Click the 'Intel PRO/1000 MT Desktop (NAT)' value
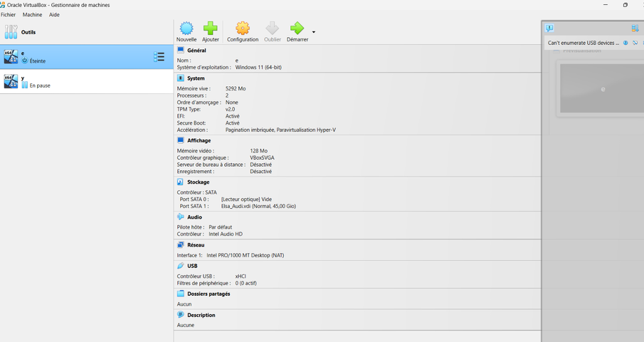 coord(246,255)
